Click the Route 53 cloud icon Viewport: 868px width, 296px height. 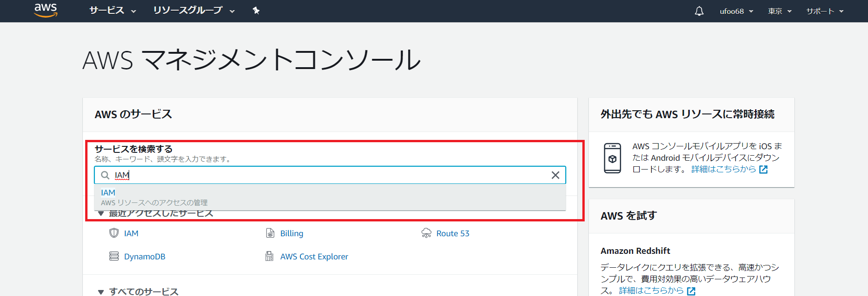click(426, 233)
